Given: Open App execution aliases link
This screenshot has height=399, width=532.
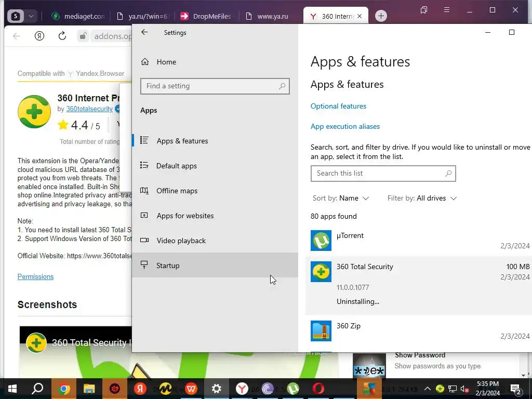Looking at the screenshot, I should pyautogui.click(x=345, y=126).
